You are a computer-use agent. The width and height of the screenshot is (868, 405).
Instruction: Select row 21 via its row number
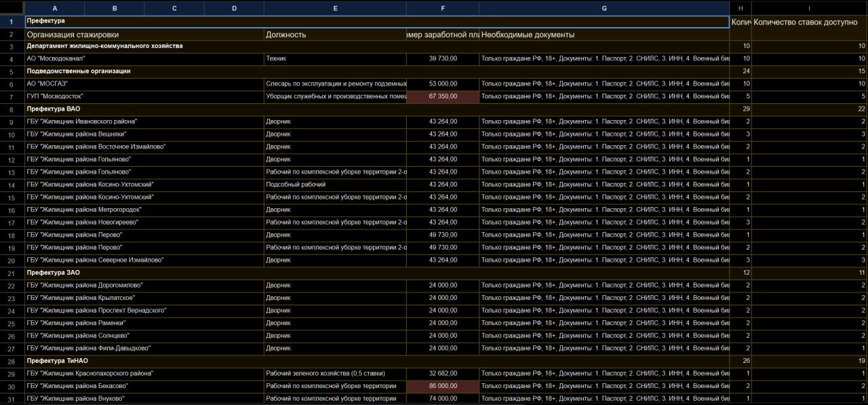point(12,273)
